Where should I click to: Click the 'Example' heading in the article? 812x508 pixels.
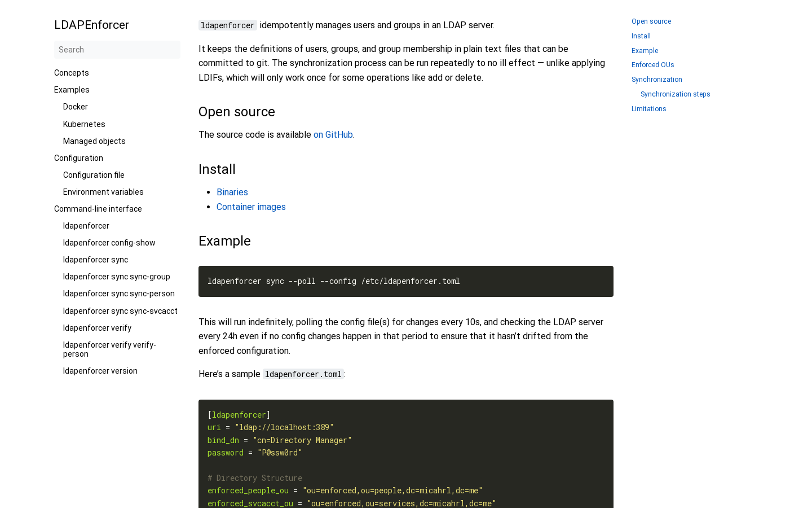[x=224, y=241]
